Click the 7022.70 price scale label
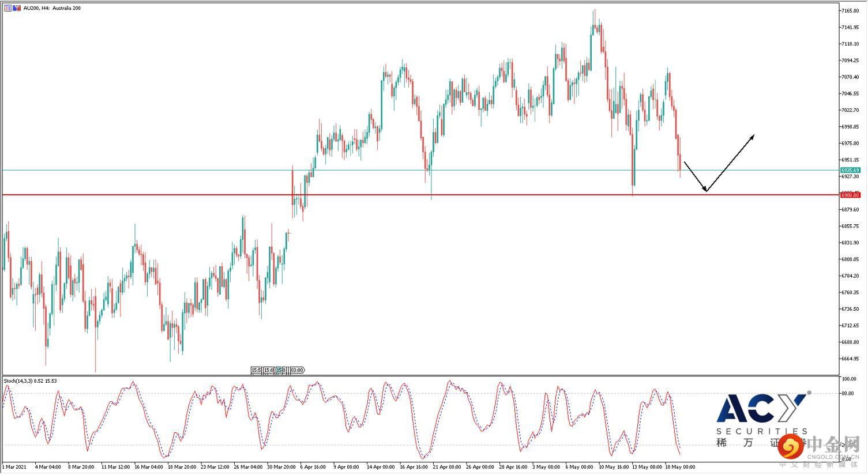This screenshot has width=868, height=475. 850,110
